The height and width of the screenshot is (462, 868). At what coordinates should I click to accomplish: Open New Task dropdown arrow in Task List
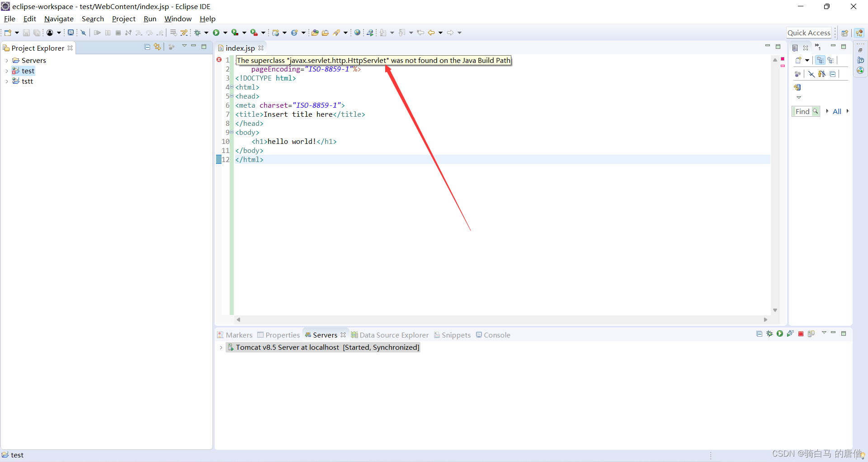807,60
